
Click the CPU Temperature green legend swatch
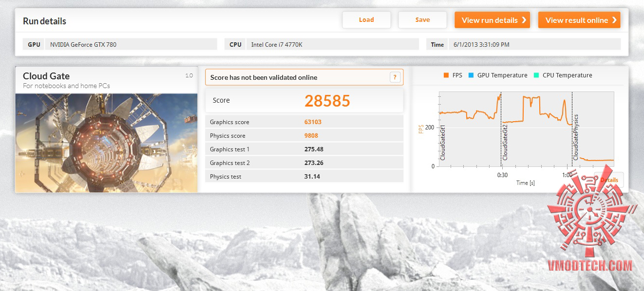(x=536, y=75)
